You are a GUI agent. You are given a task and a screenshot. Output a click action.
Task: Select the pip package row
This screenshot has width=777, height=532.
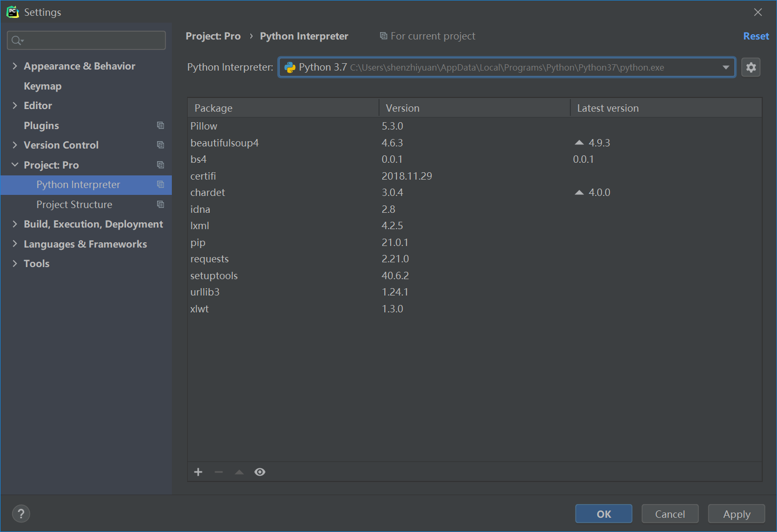(474, 242)
